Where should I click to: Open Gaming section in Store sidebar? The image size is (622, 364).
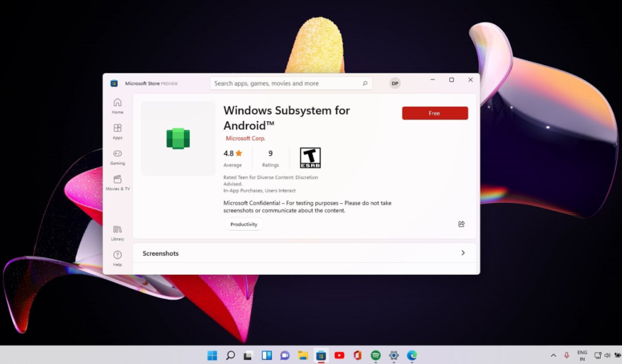coord(117,157)
